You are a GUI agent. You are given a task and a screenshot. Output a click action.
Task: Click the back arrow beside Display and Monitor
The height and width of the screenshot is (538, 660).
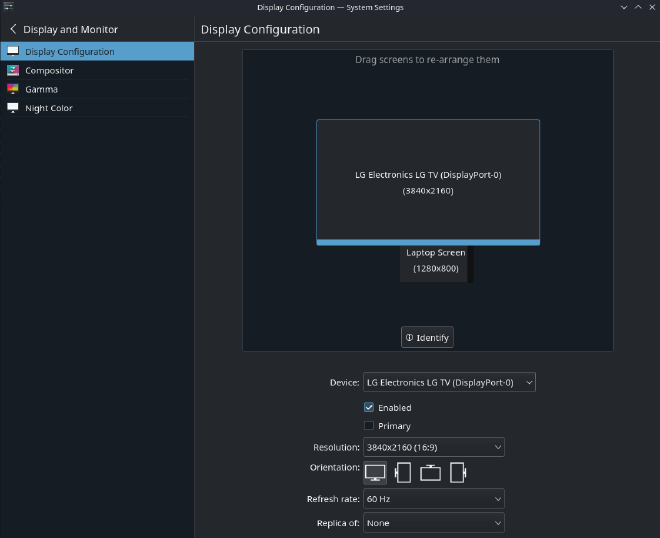[x=13, y=29]
